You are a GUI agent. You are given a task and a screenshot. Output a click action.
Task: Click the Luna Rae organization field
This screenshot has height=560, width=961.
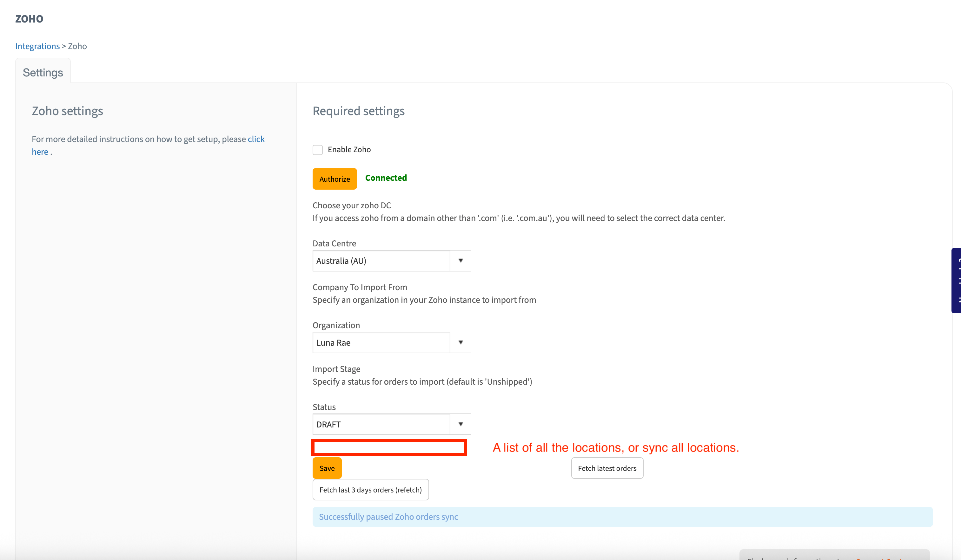[381, 342]
